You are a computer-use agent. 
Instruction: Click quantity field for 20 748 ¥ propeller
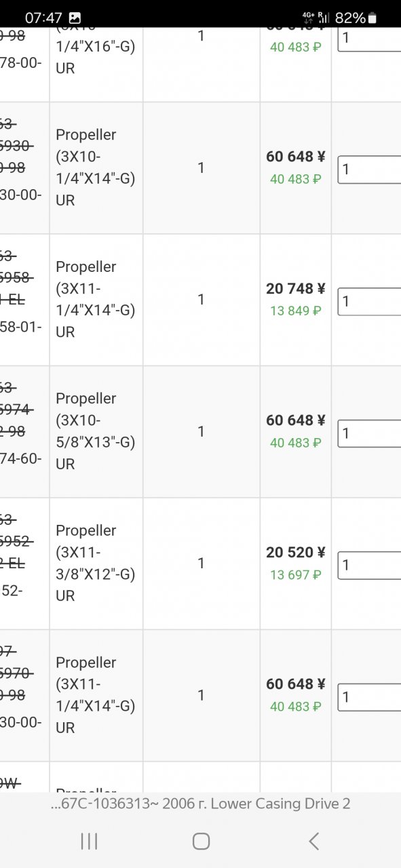coord(369,300)
